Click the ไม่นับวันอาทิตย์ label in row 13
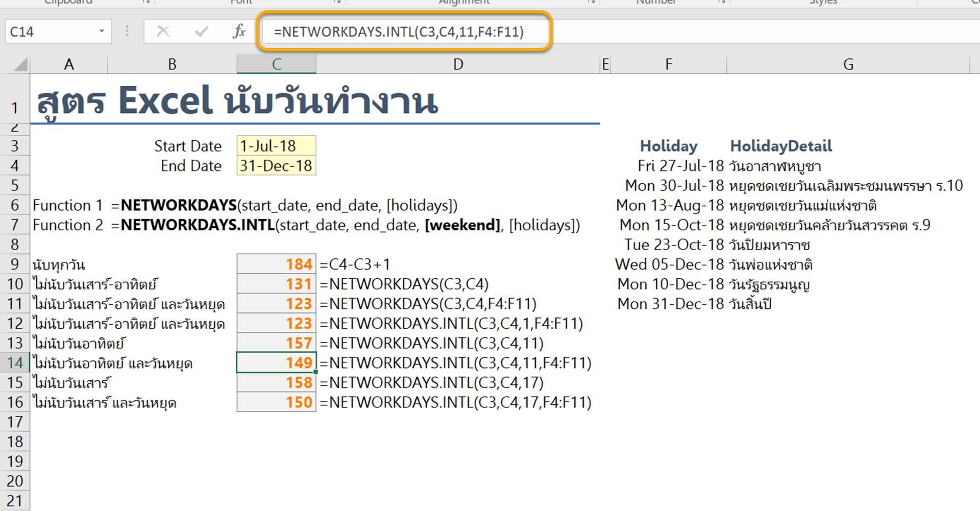The height and width of the screenshot is (511, 980). (x=79, y=344)
